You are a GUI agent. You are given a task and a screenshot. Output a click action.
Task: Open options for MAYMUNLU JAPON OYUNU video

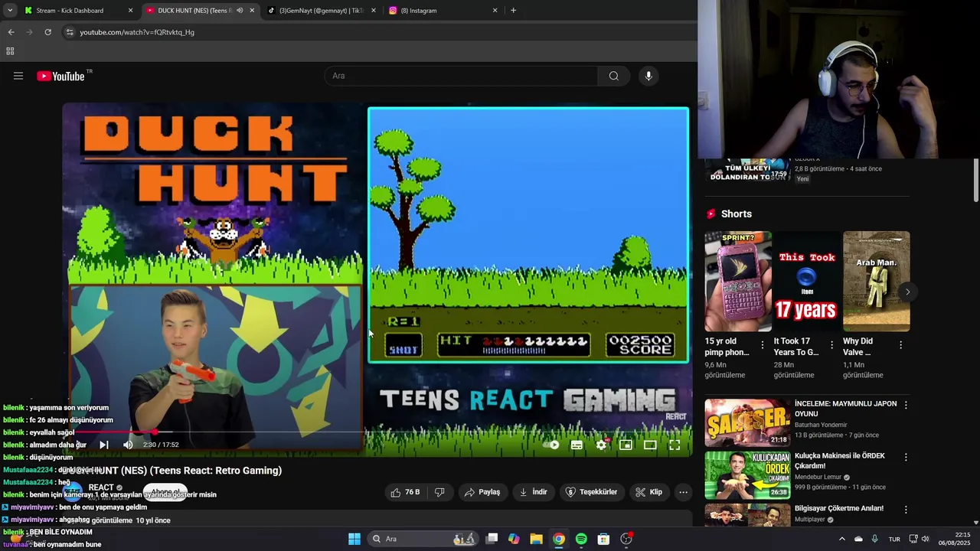coord(906,405)
